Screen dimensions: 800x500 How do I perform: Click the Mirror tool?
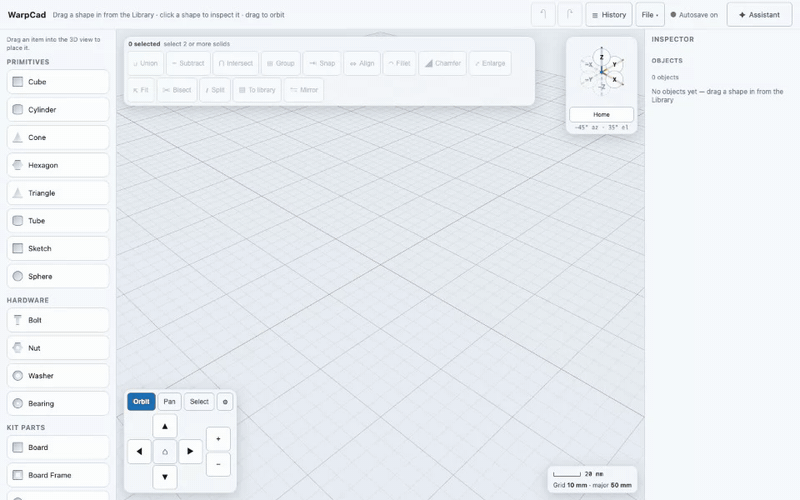(304, 90)
